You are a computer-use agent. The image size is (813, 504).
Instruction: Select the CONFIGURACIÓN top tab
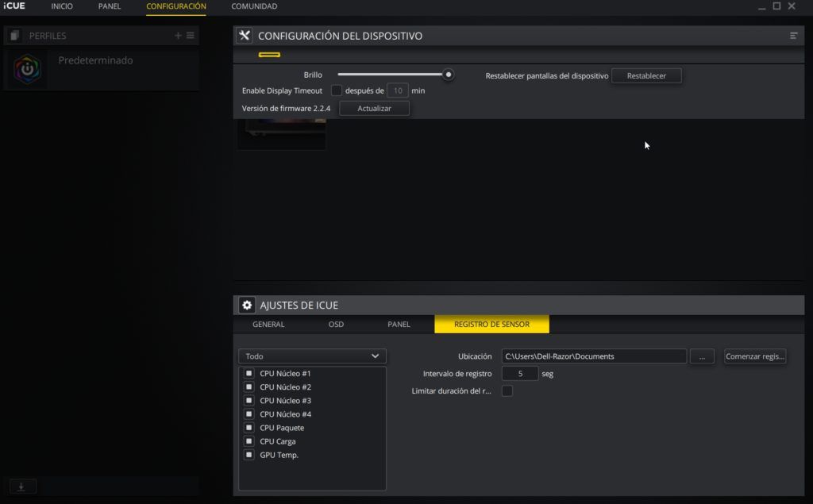coord(175,6)
